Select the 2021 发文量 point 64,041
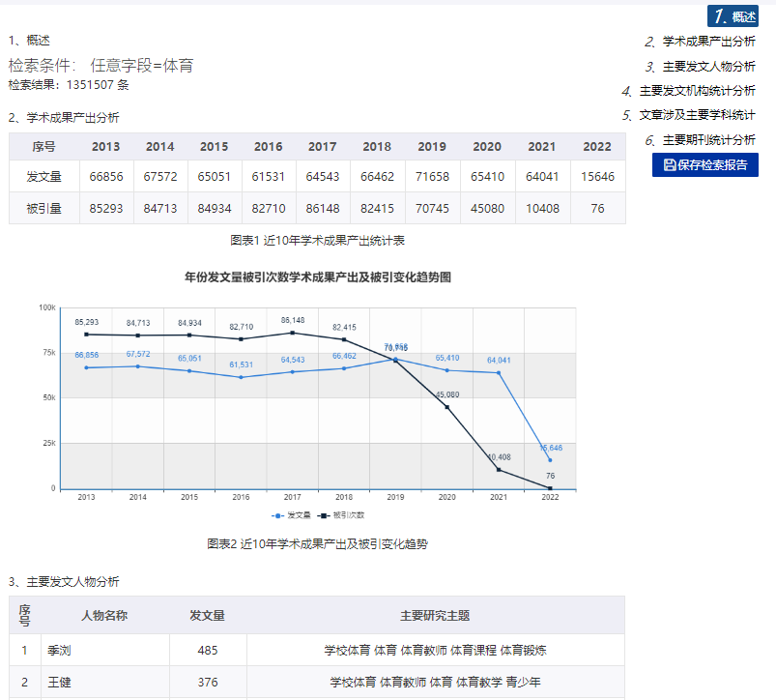 click(x=499, y=372)
